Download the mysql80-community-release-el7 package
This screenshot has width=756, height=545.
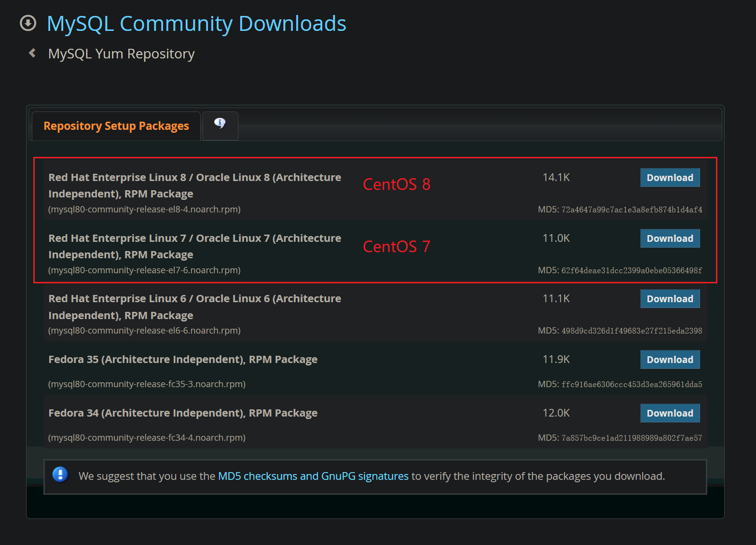coord(670,238)
